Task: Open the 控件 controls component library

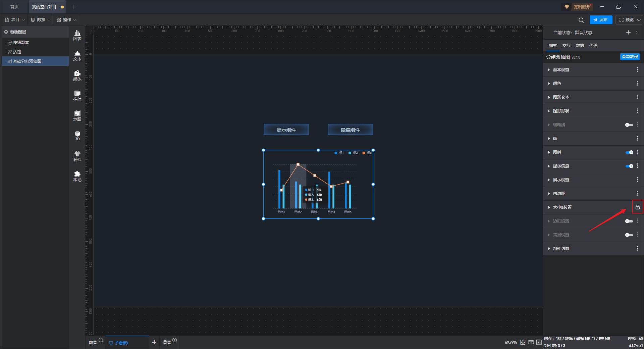Action: (x=77, y=96)
